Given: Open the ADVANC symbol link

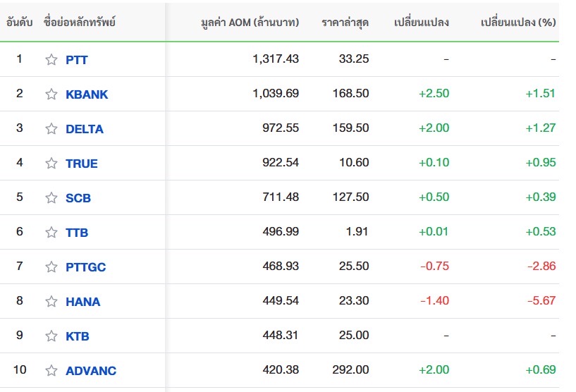Looking at the screenshot, I should tap(91, 371).
